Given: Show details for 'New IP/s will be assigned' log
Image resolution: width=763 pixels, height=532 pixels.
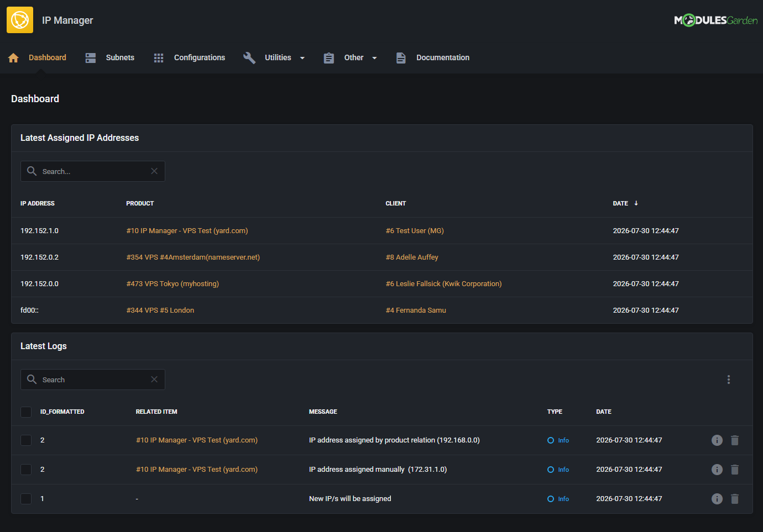Looking at the screenshot, I should (x=717, y=499).
